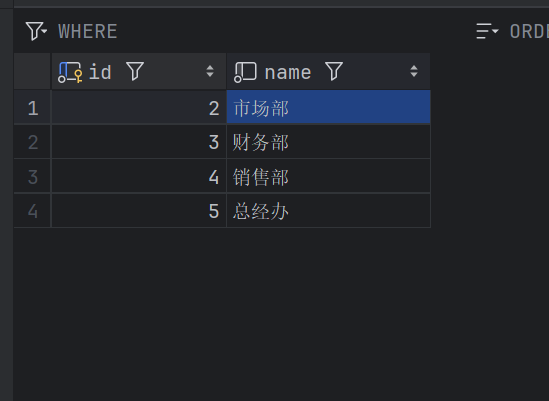Select the 总经办 name cell

(328, 211)
